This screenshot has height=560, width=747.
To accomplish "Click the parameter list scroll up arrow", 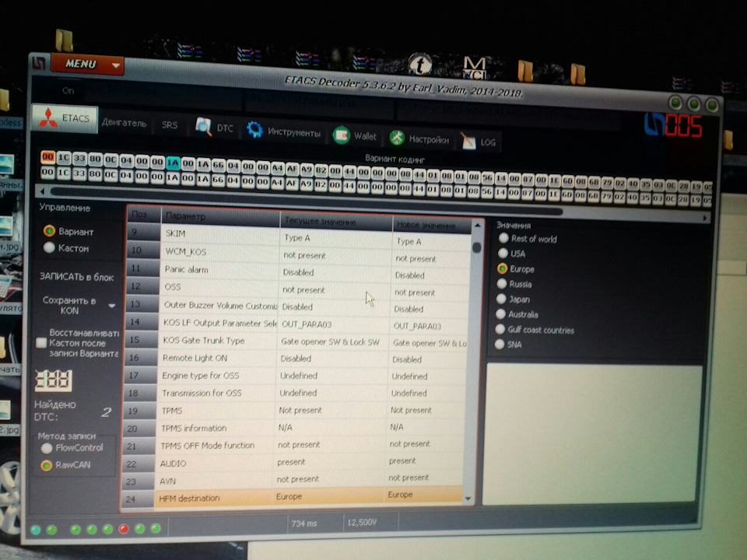I will [x=477, y=226].
